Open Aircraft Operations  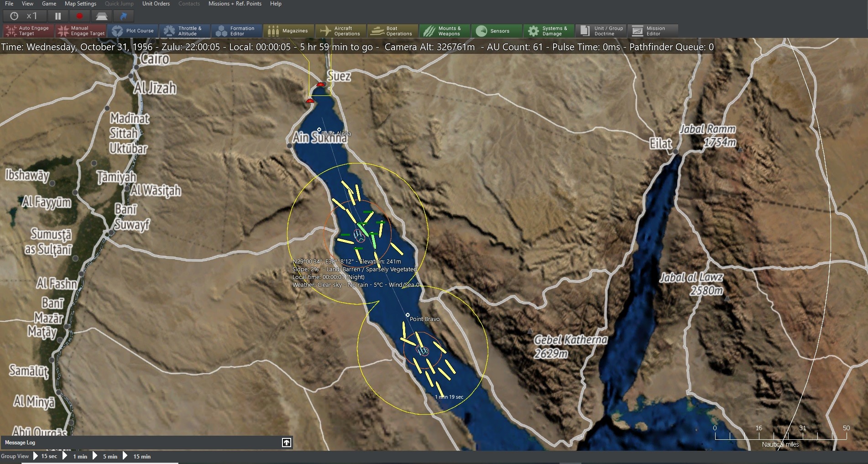[x=340, y=31]
